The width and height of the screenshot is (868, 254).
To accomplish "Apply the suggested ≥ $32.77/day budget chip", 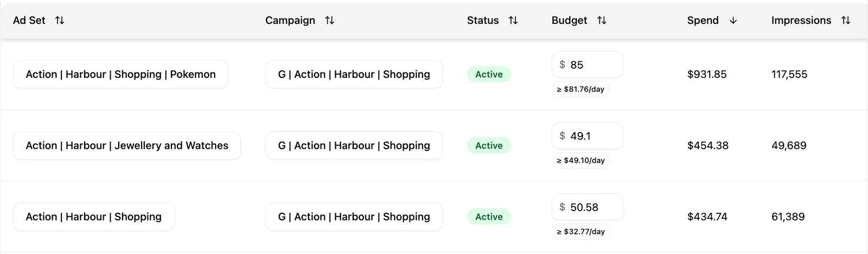I will (x=580, y=232).
